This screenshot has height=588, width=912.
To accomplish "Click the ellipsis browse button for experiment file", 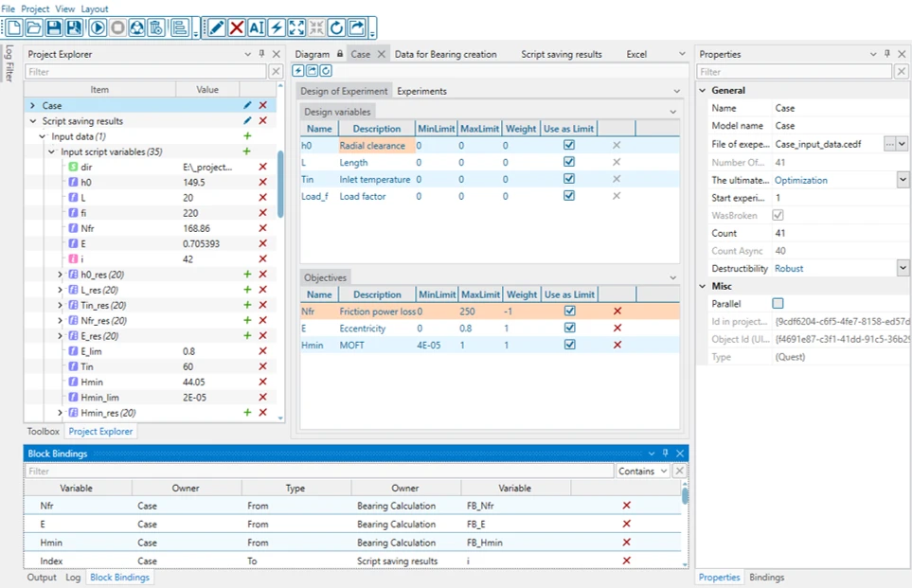I will [888, 144].
